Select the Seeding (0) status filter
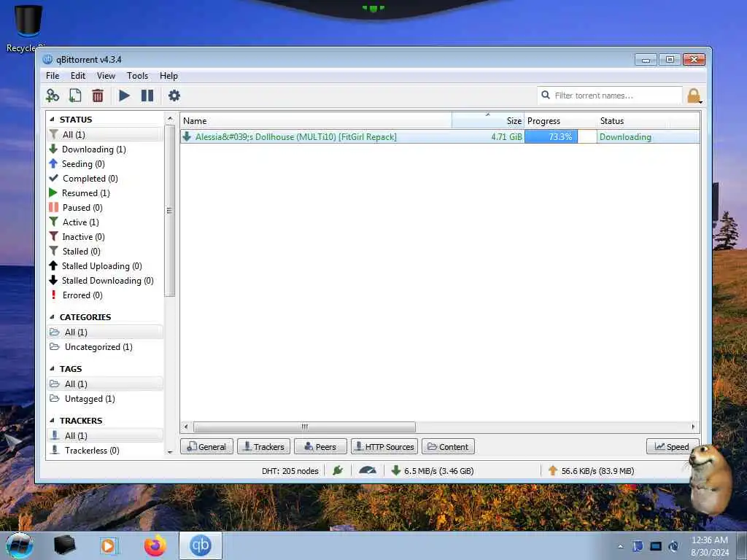 83,164
